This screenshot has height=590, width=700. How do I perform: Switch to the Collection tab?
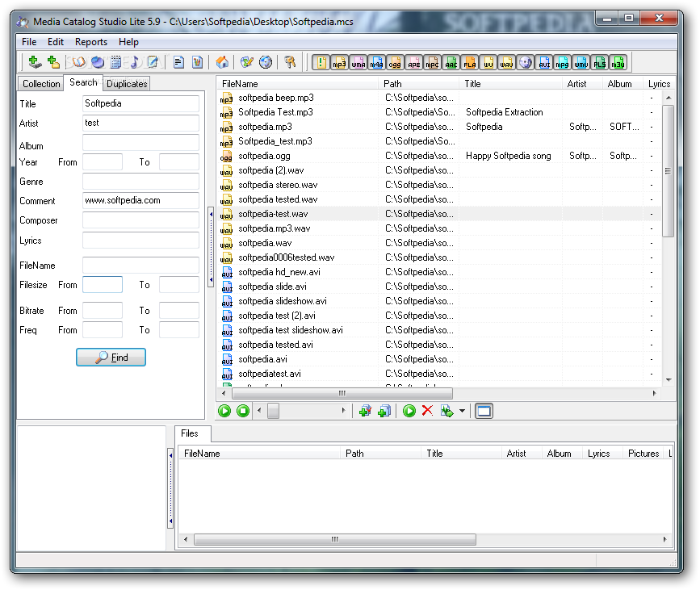[x=41, y=83]
